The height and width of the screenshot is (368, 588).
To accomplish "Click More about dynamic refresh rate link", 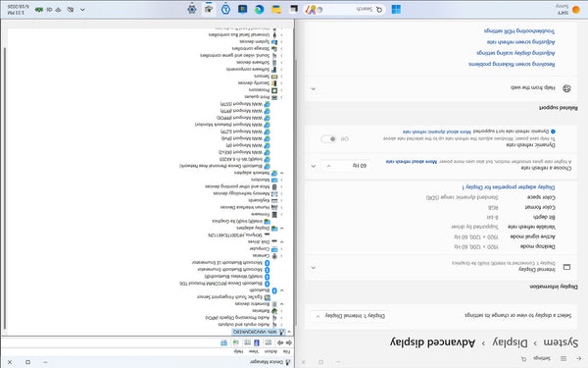I will (437, 131).
